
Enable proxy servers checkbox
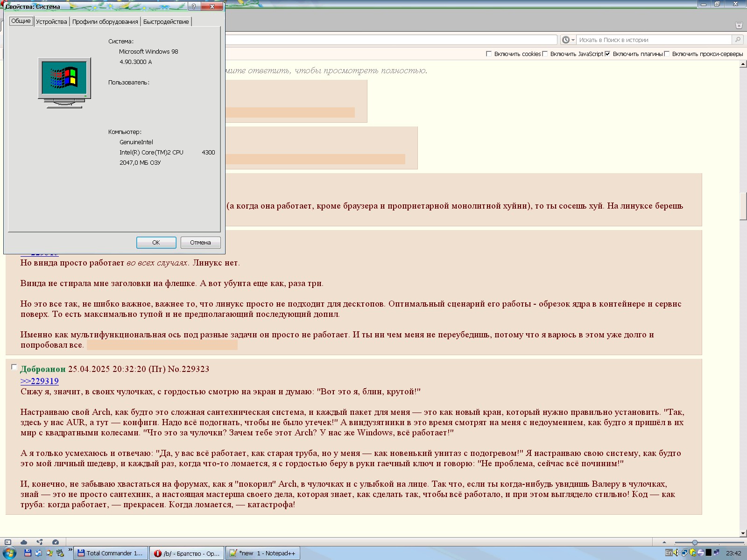tap(667, 54)
